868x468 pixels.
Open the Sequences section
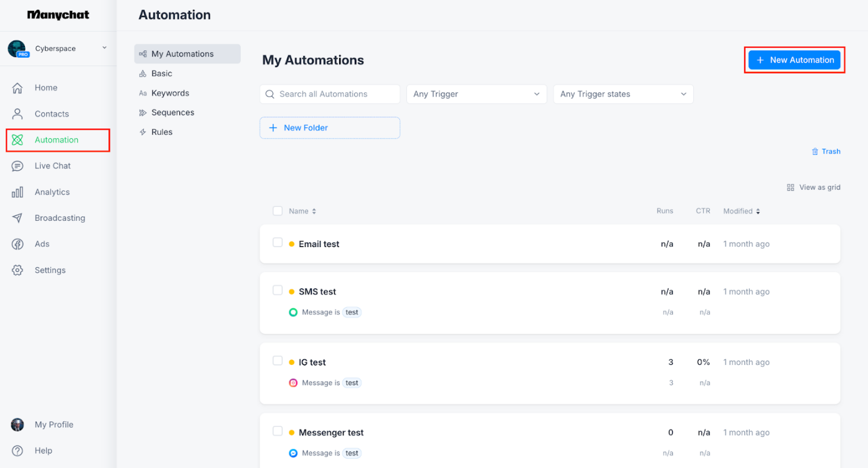(172, 113)
